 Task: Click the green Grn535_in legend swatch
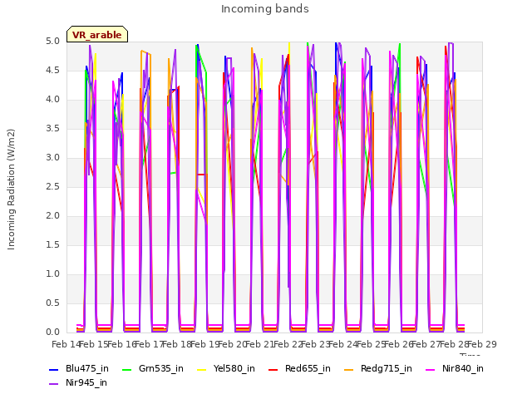(126, 370)
